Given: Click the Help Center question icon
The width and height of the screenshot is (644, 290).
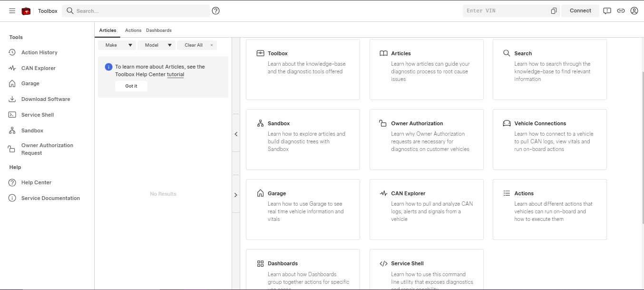Looking at the screenshot, I should (12, 182).
